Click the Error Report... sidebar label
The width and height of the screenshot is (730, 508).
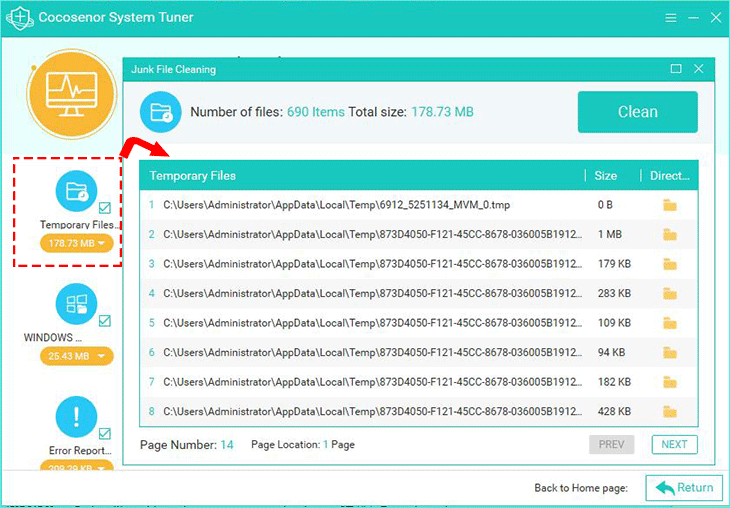click(x=80, y=450)
